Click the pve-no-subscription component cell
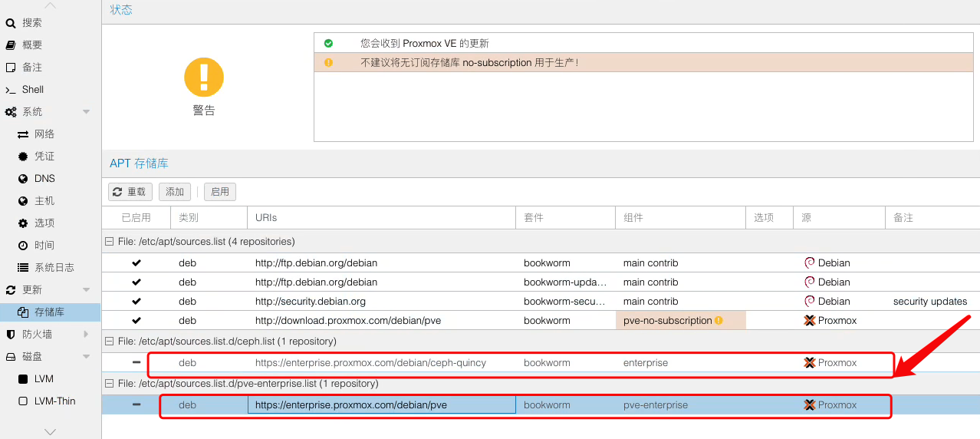Screen dimensions: 980x439 click(x=680, y=321)
